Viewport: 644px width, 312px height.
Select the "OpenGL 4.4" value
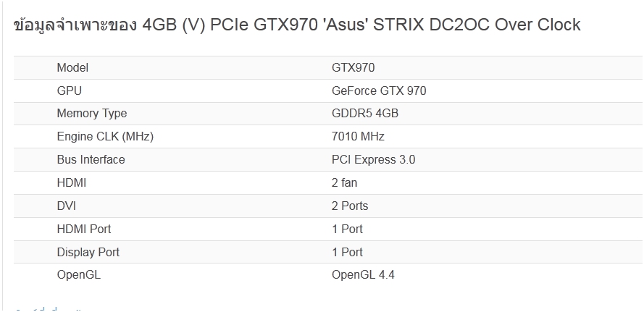(x=363, y=275)
